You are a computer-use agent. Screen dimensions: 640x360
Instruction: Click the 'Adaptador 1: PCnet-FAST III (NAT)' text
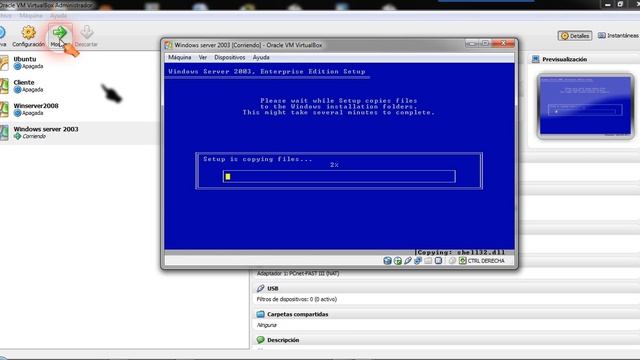298,273
